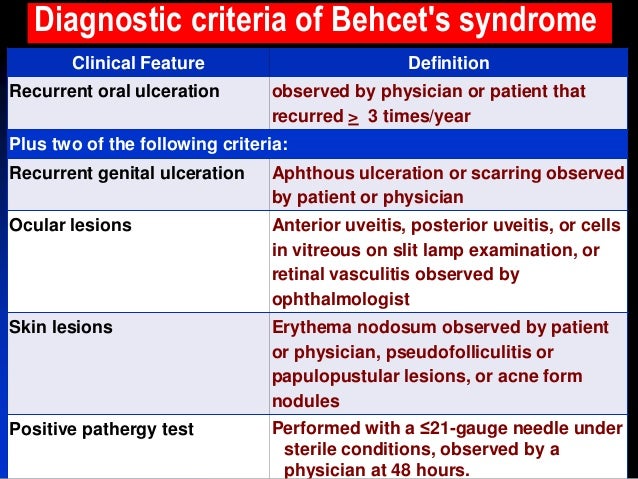Viewport: 638px width, 479px height.
Task: Select the Skin lesions cell
Action: tap(138, 363)
